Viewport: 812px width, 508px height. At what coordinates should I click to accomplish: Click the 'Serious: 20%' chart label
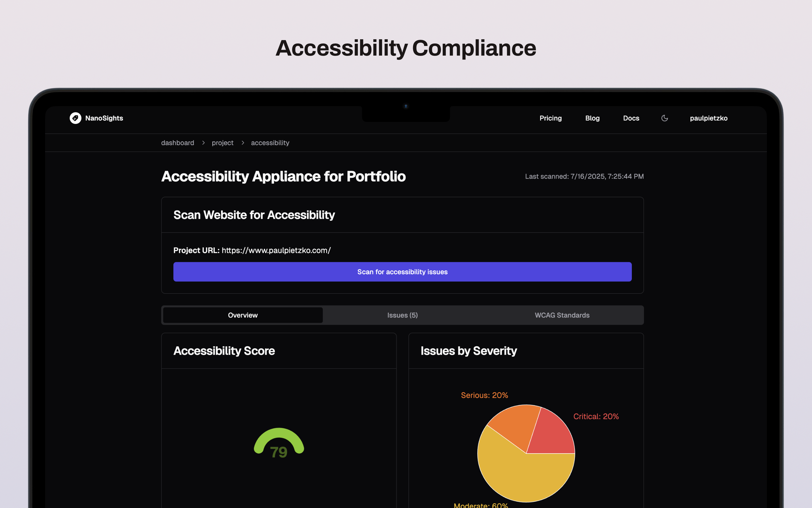pyautogui.click(x=484, y=395)
